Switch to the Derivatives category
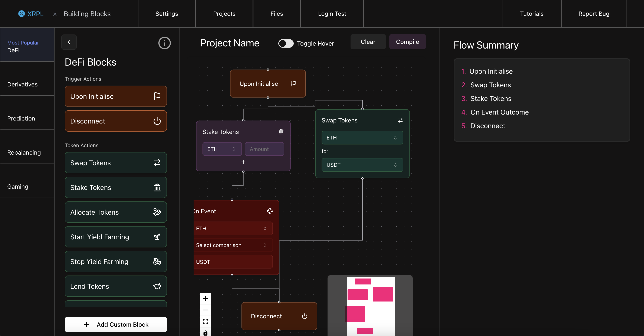The image size is (644, 336). pos(23,84)
